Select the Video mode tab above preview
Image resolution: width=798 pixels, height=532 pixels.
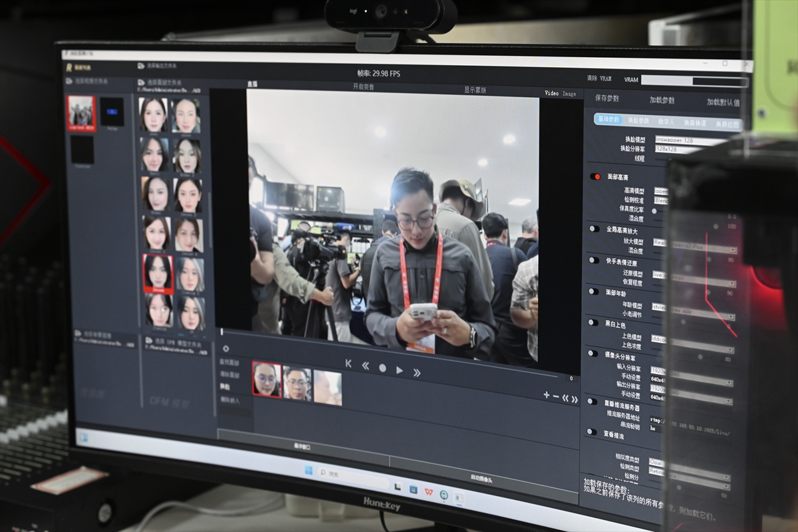coord(552,93)
